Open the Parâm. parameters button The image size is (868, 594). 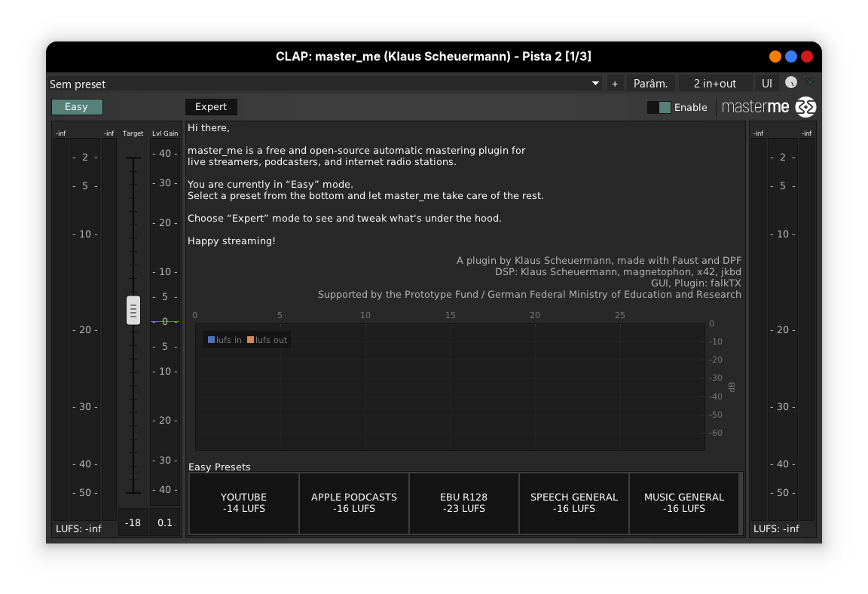pos(650,84)
